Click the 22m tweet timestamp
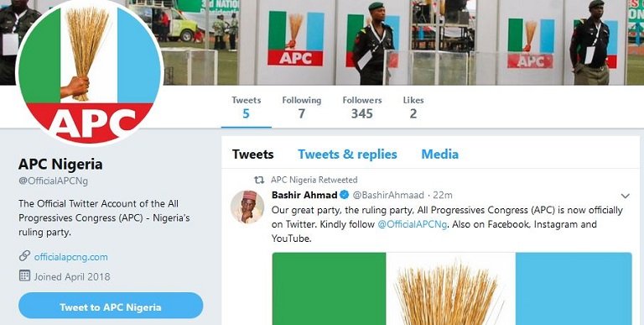Image resolution: width=644 pixels, height=325 pixels. [443, 195]
